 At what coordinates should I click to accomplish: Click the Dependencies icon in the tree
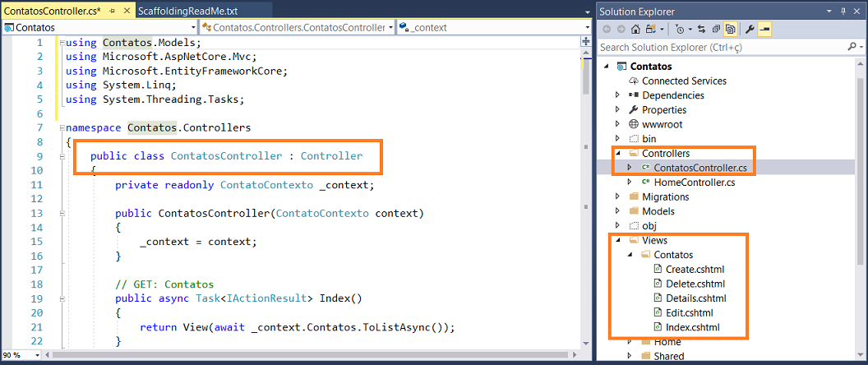point(634,95)
